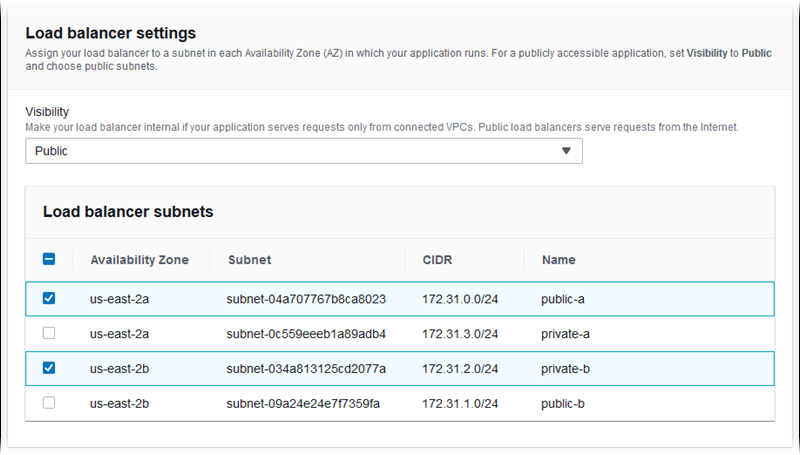
Task: Click the Name column header
Action: tap(558, 260)
